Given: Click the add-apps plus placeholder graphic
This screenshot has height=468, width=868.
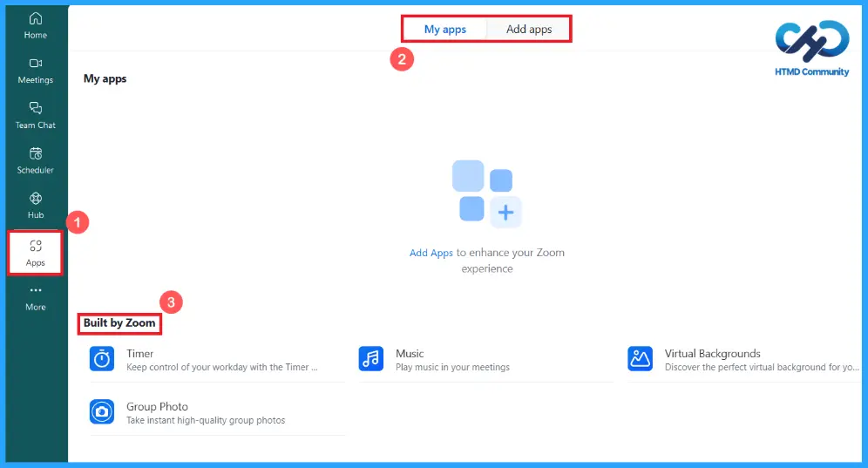Looking at the screenshot, I should [x=505, y=212].
